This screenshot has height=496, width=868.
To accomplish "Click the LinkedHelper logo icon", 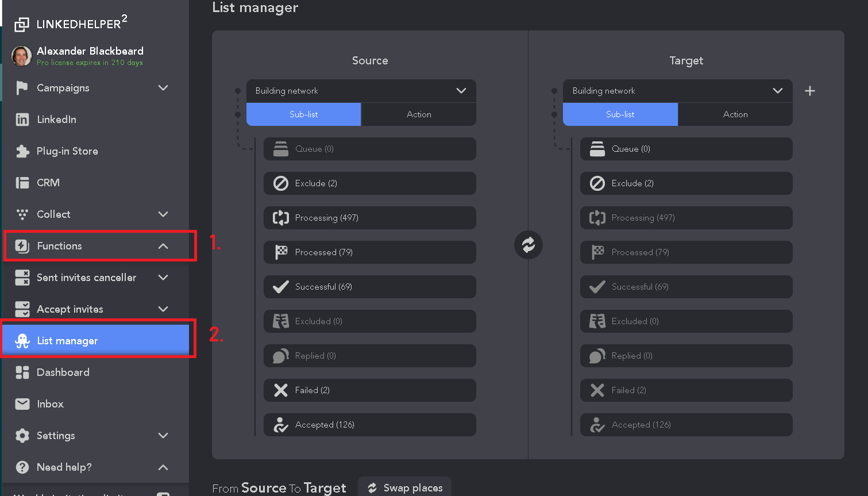I will pyautogui.click(x=22, y=24).
